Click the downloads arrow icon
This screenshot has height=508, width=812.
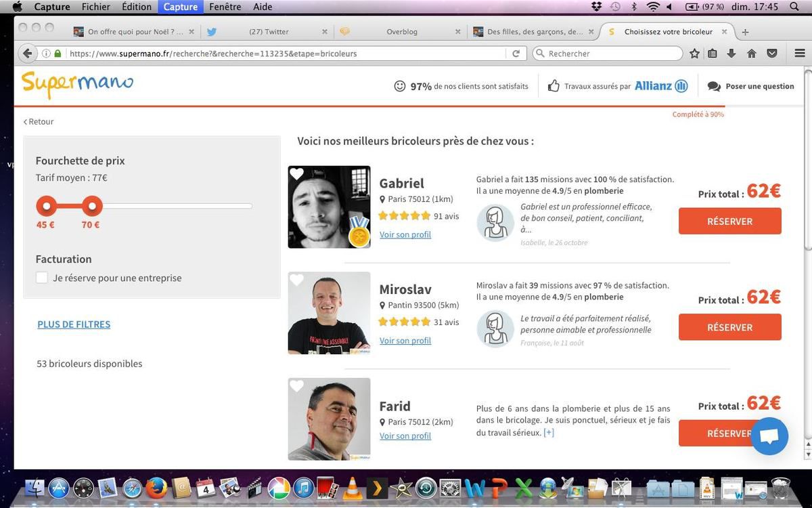coord(731,54)
